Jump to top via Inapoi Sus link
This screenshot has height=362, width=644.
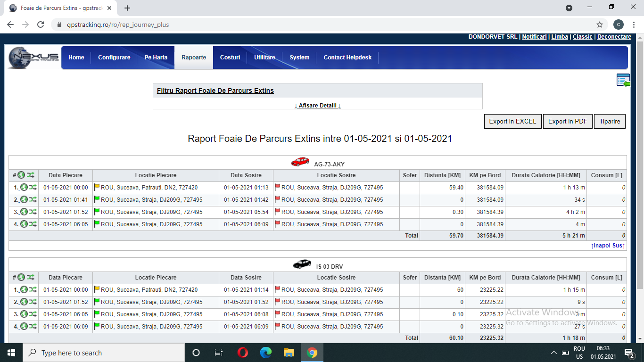608,246
